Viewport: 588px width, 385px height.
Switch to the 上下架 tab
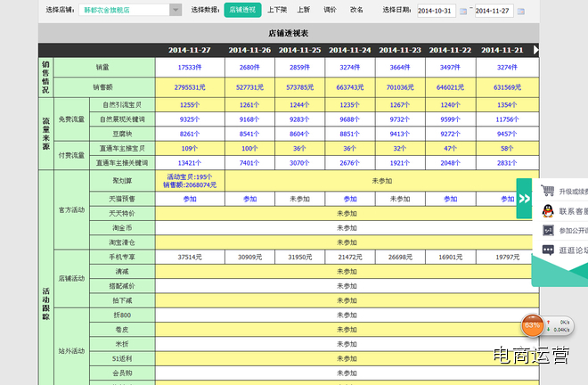click(277, 10)
